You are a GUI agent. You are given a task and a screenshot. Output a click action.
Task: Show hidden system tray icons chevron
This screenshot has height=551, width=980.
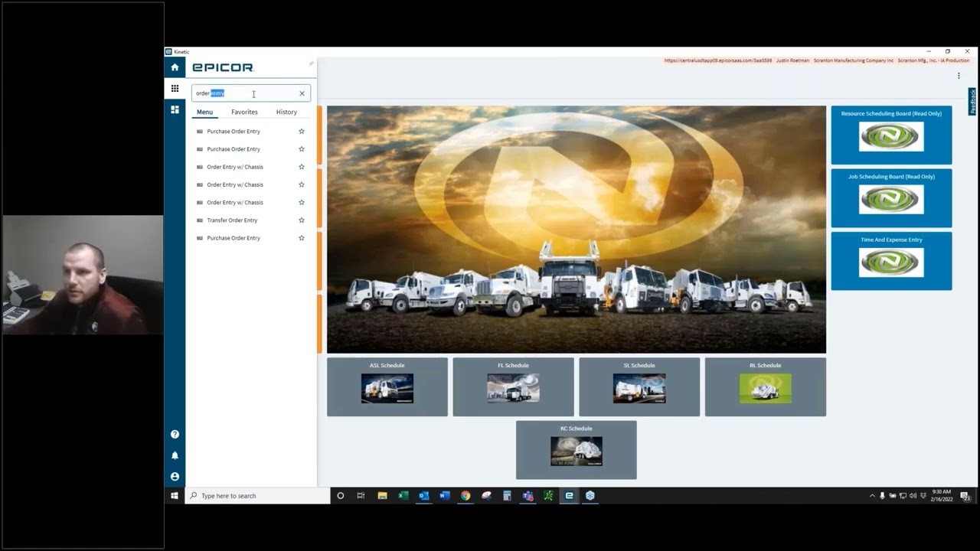[872, 496]
